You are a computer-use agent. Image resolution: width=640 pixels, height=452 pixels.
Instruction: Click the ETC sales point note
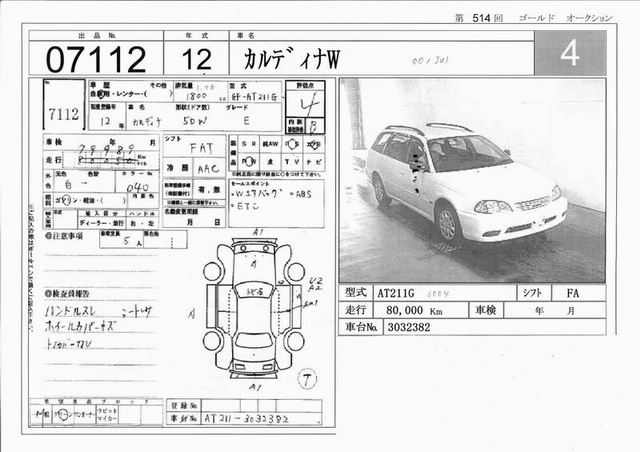pyautogui.click(x=245, y=207)
